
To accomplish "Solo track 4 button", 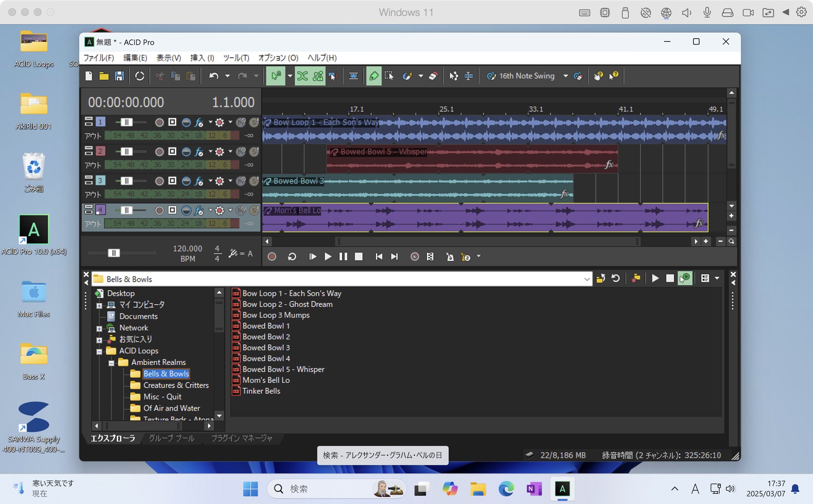I will (254, 210).
